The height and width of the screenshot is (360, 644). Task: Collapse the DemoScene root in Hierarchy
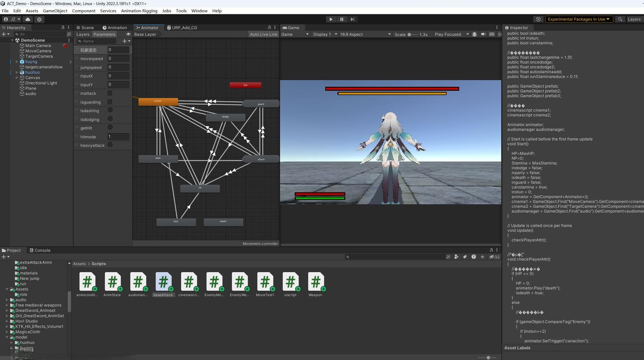[x=12, y=40]
